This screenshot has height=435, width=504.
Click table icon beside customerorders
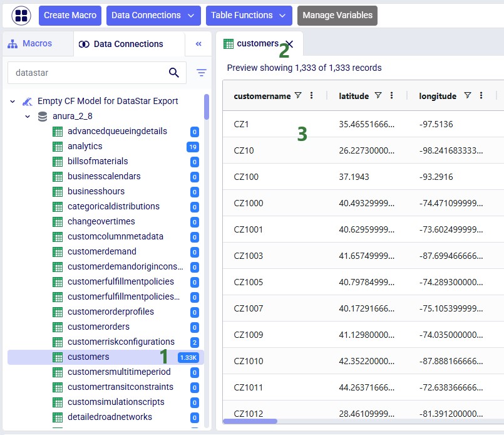click(58, 327)
